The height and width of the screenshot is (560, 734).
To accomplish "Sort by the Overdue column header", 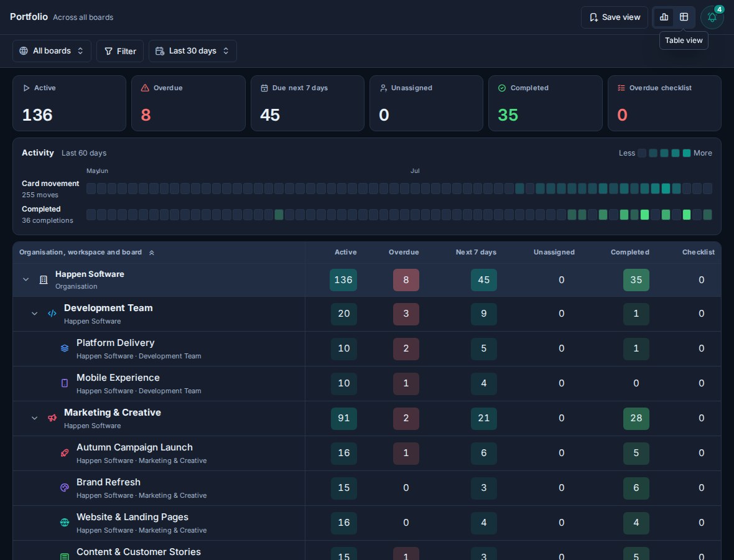I will tap(404, 252).
